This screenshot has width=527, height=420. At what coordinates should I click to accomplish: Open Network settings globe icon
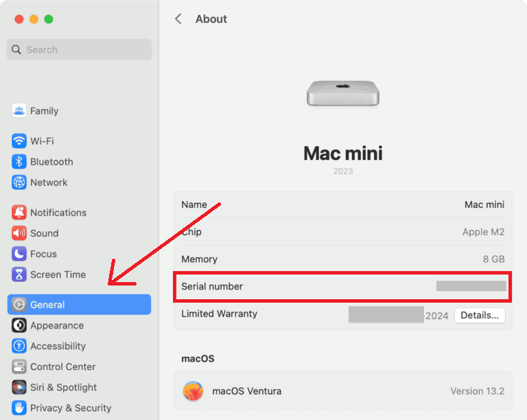[x=19, y=183]
